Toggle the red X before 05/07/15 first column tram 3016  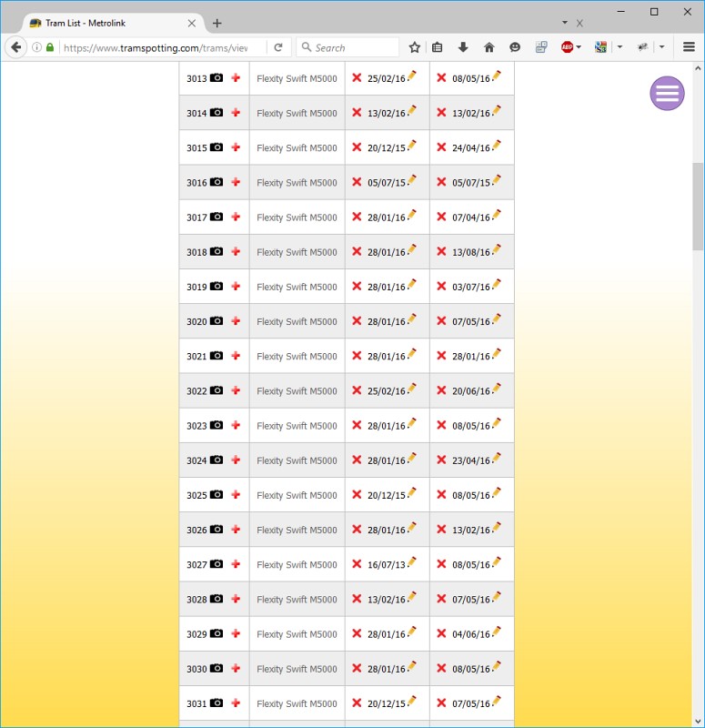coord(357,181)
